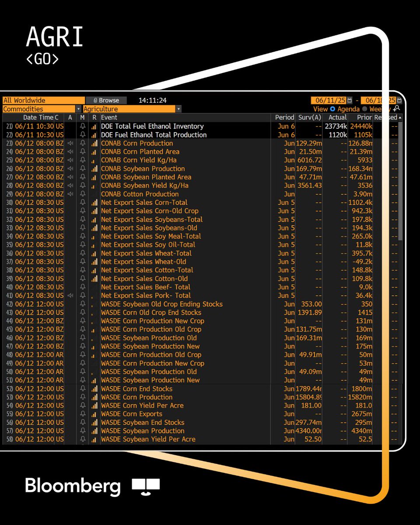The height and width of the screenshot is (525, 420).
Task: Click survey value 52.50 for WASDE Soybean Yield
Action: 312,439
